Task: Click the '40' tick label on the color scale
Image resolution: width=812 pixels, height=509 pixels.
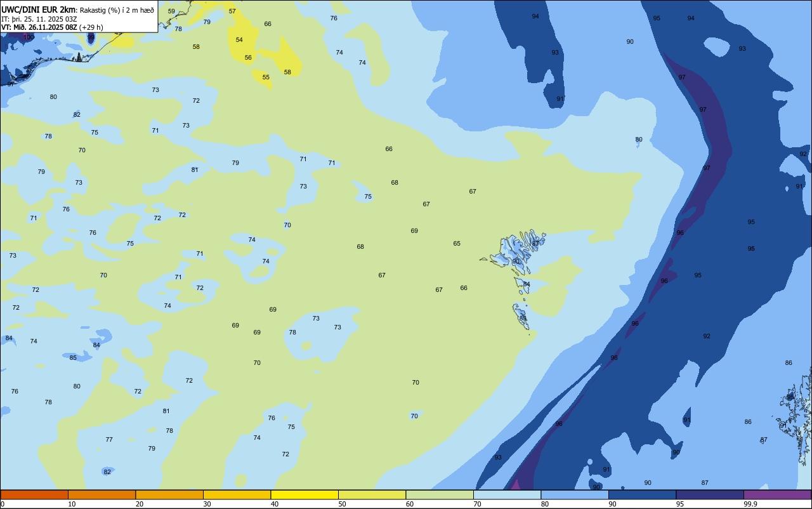Action: click(275, 504)
